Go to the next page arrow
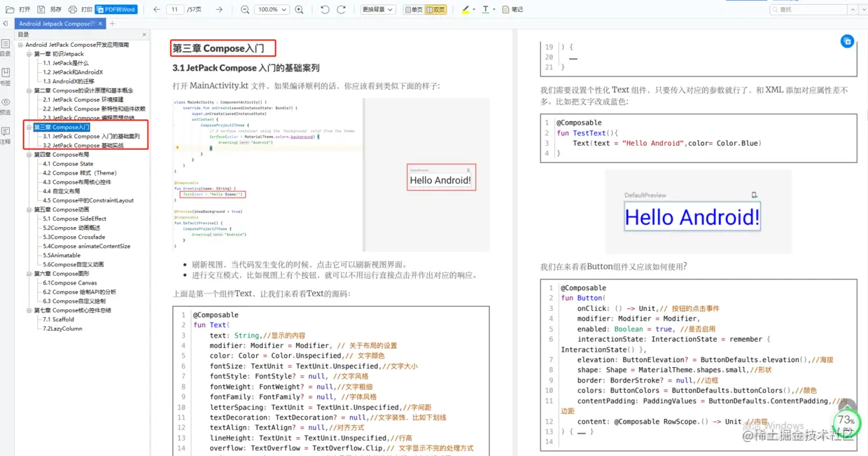The width and height of the screenshot is (868, 456). click(x=219, y=10)
